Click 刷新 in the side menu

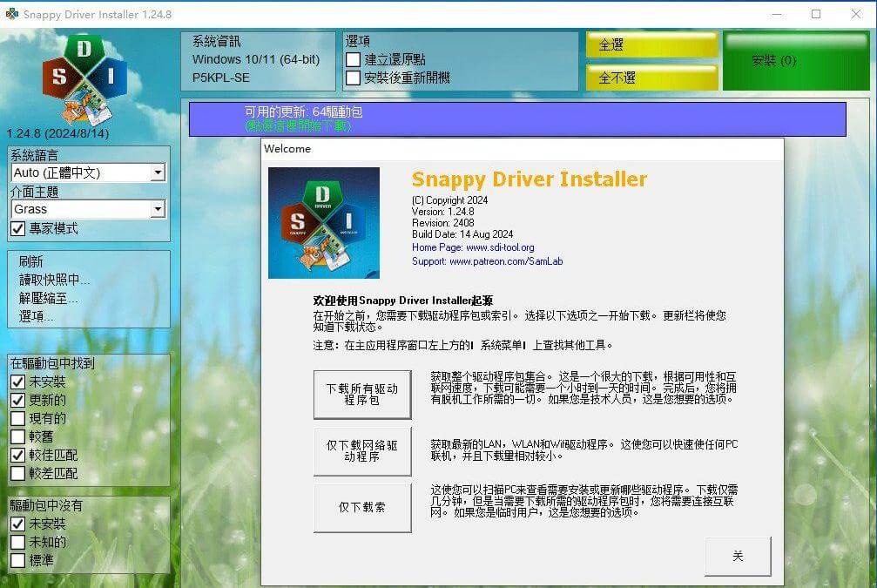30,261
